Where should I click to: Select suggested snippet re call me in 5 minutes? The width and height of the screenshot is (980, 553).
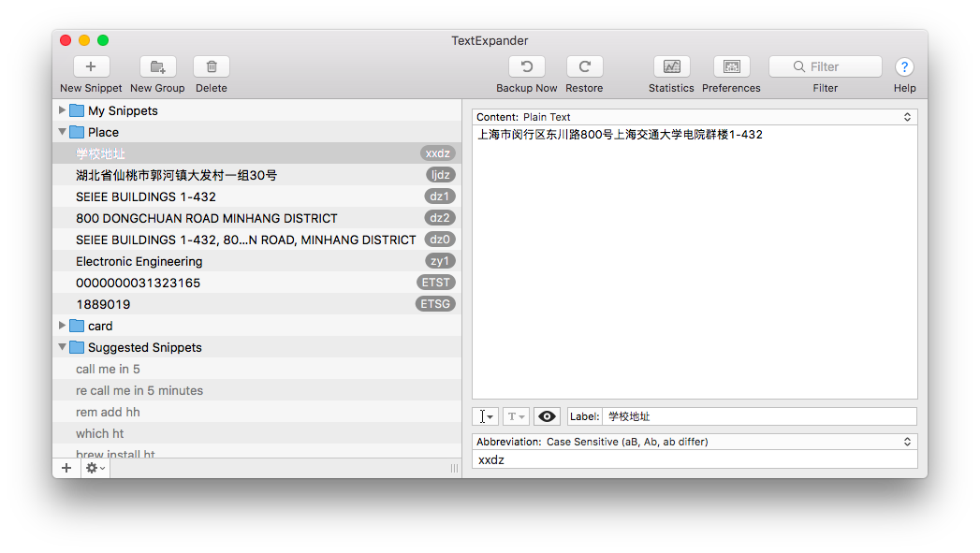(x=256, y=390)
